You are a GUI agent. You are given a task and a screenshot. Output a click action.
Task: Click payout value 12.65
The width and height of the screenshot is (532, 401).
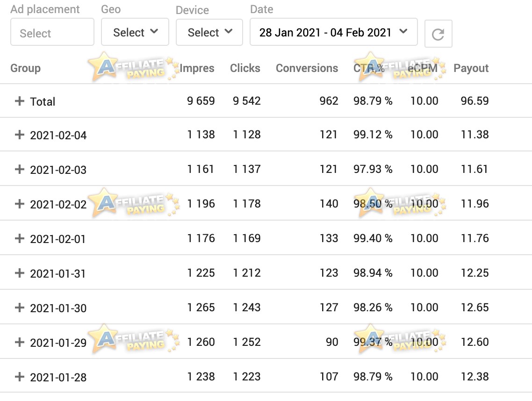pyautogui.click(x=474, y=308)
